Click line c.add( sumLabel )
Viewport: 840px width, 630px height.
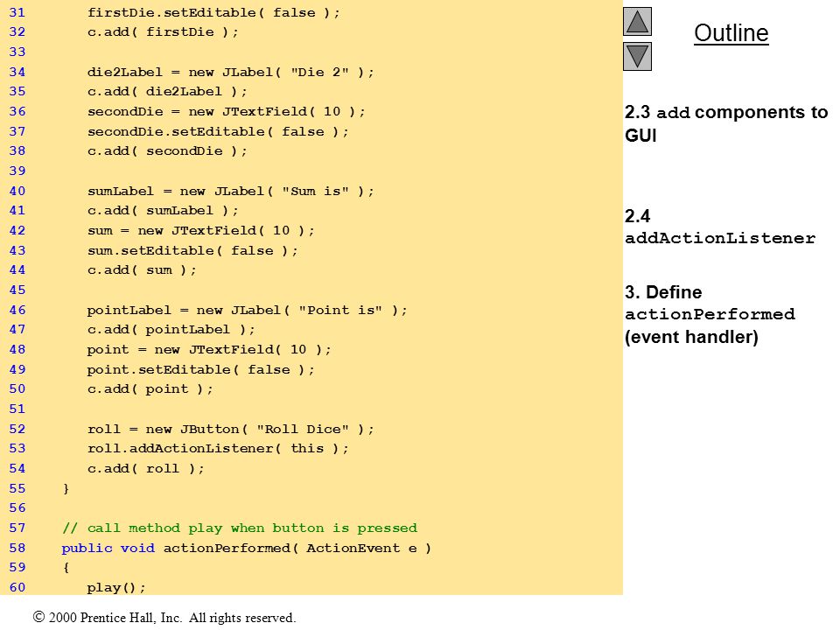[x=163, y=211]
